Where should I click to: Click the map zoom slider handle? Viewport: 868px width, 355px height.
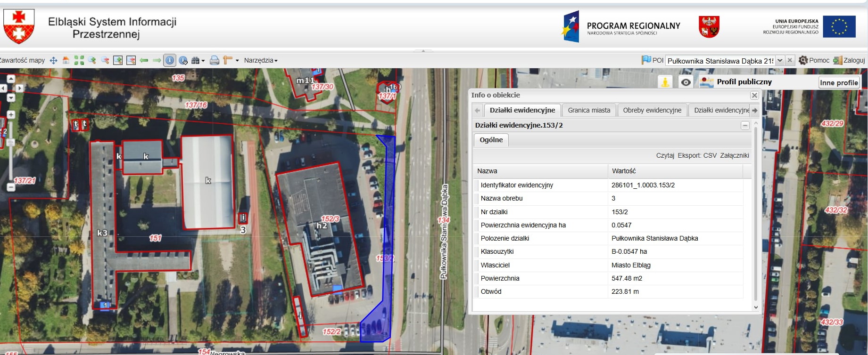[10, 142]
